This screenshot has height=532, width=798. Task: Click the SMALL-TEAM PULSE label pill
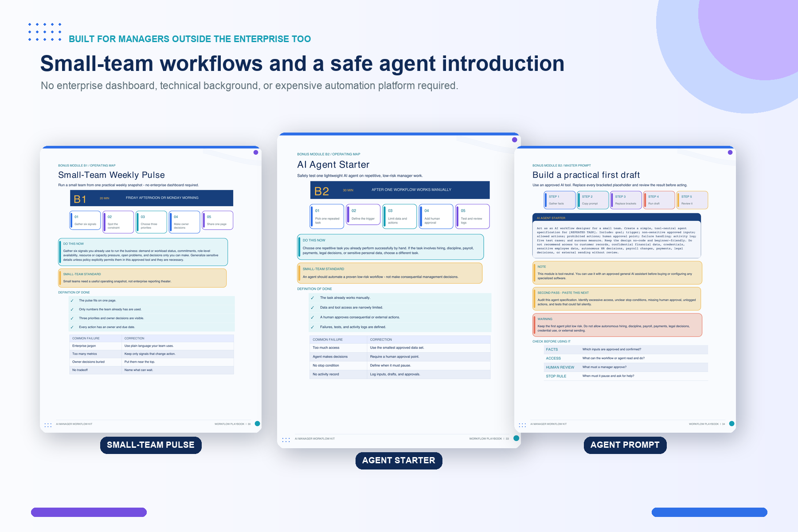click(x=151, y=445)
